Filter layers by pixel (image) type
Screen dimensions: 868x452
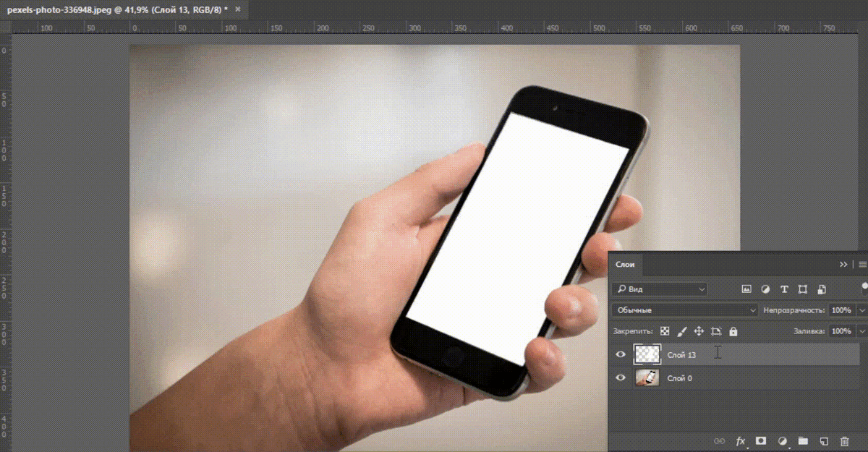click(x=746, y=289)
